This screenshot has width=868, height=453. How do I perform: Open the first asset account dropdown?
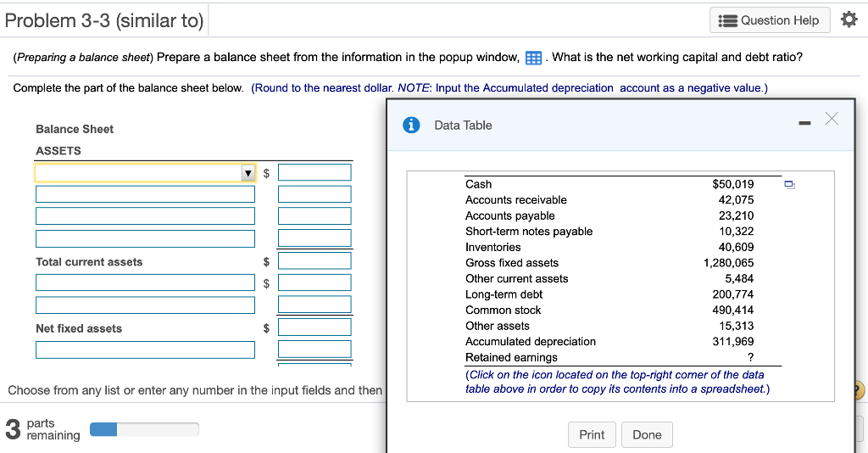point(145,173)
